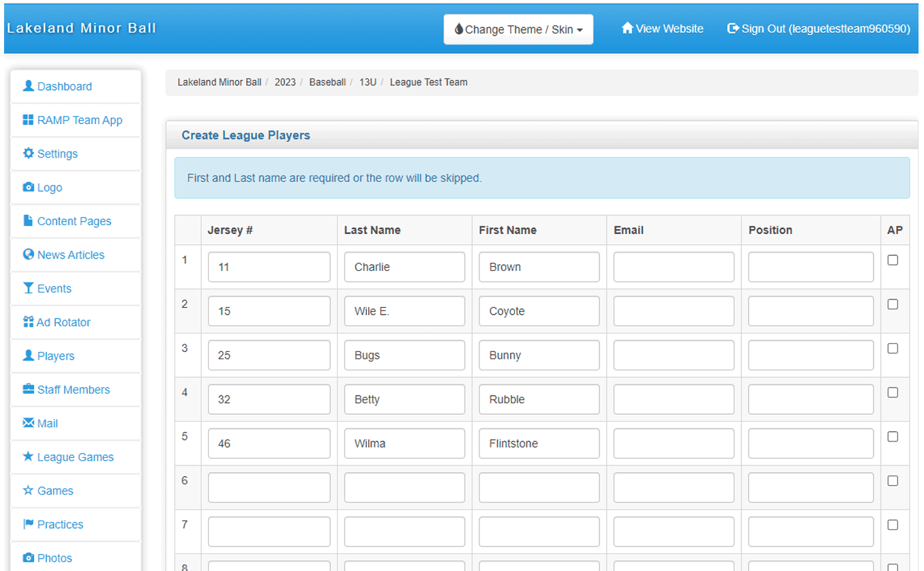Open the Settings gear icon
Screen dimensions: 924x571
point(28,153)
